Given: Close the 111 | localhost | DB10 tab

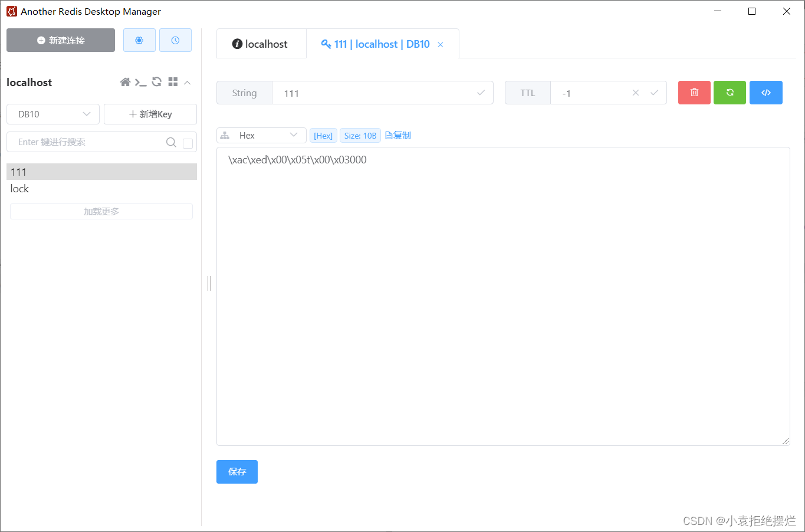Looking at the screenshot, I should (441, 45).
